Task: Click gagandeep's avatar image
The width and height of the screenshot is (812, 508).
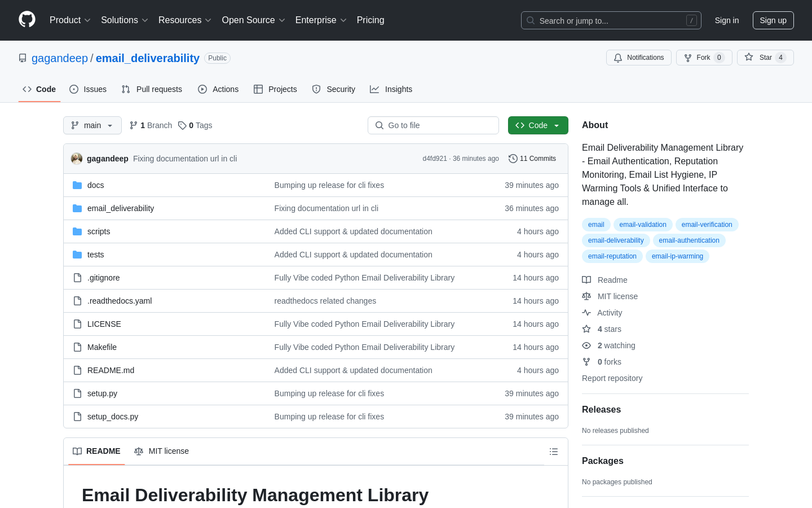Action: pos(77,159)
